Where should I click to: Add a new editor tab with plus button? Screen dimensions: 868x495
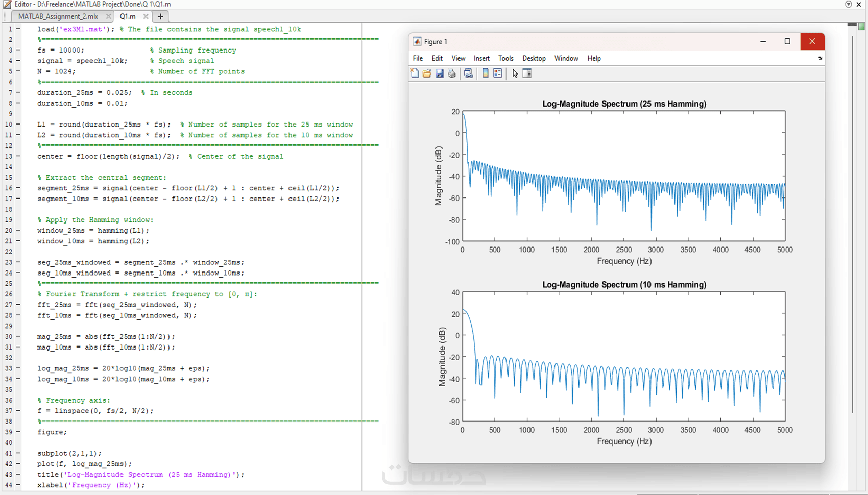point(160,16)
